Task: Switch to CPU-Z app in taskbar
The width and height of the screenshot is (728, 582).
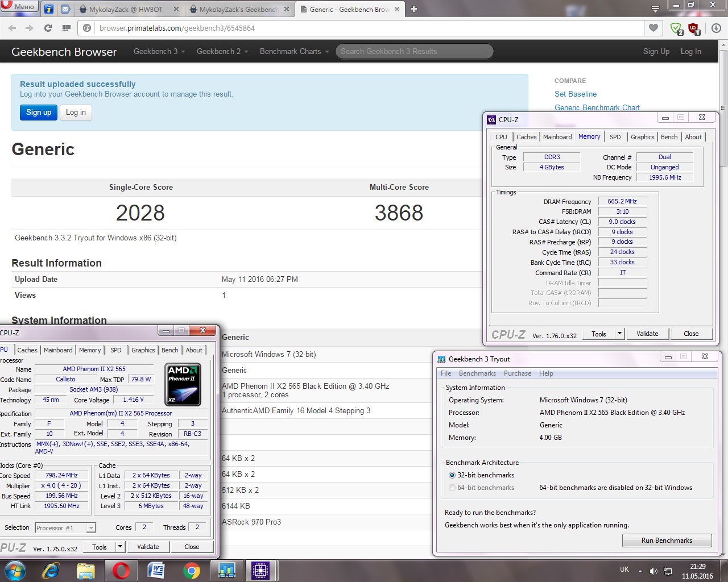Action: pyautogui.click(x=260, y=571)
